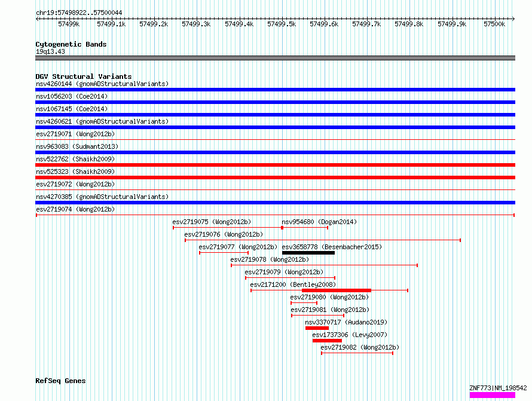Select the nsv1056203 (Coe2014) label
The height and width of the screenshot is (401, 532).
click(x=72, y=96)
